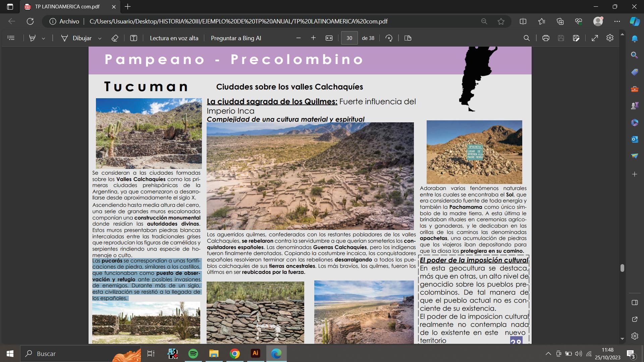Click the add text box icon
This screenshot has width=644, height=362.
tap(133, 38)
